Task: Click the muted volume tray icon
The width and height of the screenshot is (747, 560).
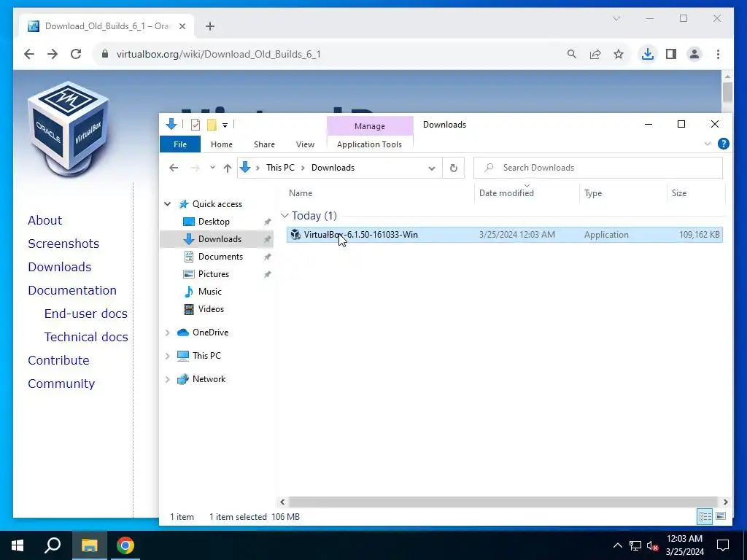Action: (653, 545)
